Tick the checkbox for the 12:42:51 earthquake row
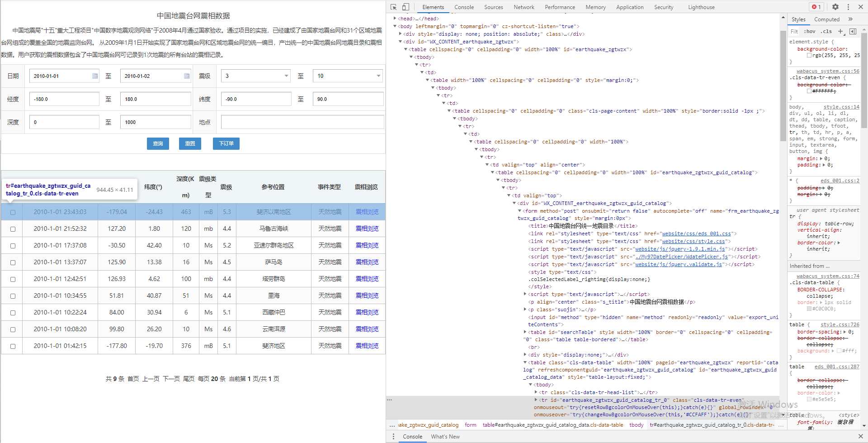Image resolution: width=868 pixels, height=443 pixels. coord(13,279)
